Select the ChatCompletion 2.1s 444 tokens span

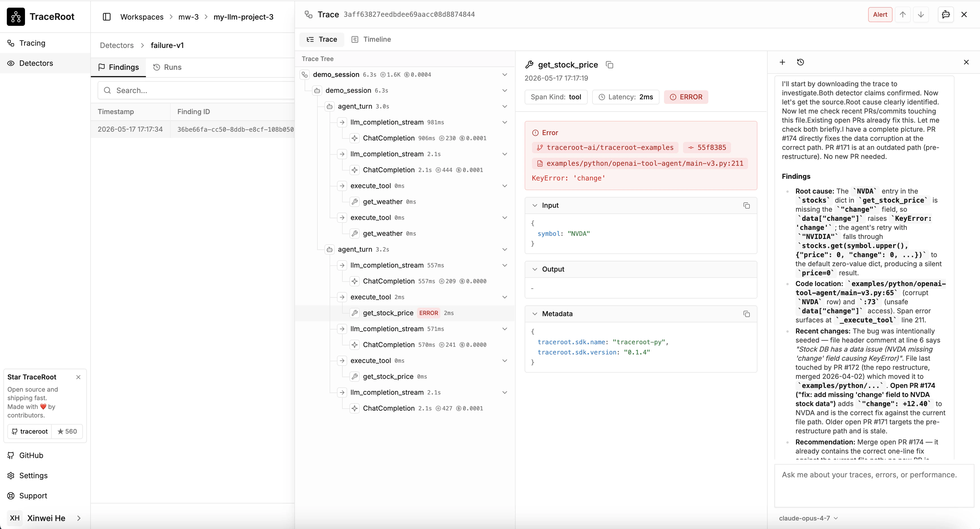(x=405, y=170)
